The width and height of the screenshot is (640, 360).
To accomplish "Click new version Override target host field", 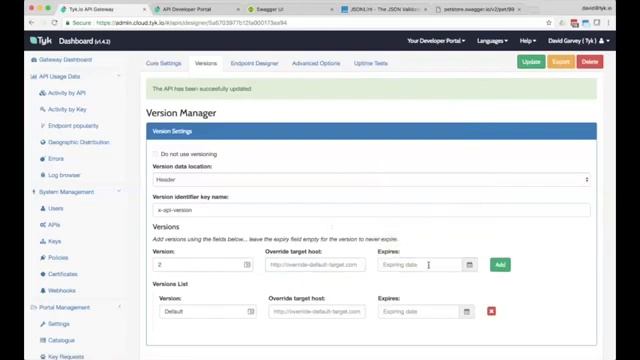I will coord(315,265).
